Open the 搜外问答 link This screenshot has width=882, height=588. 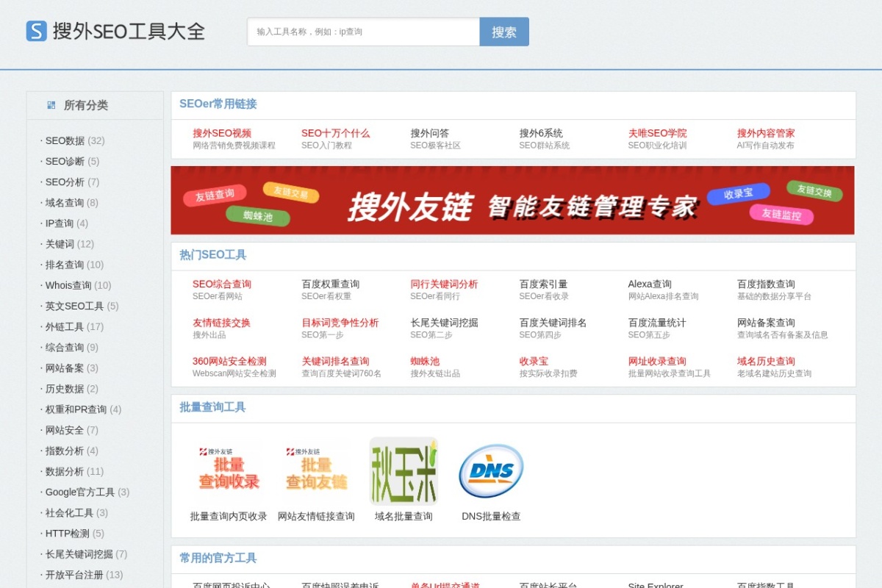[x=429, y=133]
